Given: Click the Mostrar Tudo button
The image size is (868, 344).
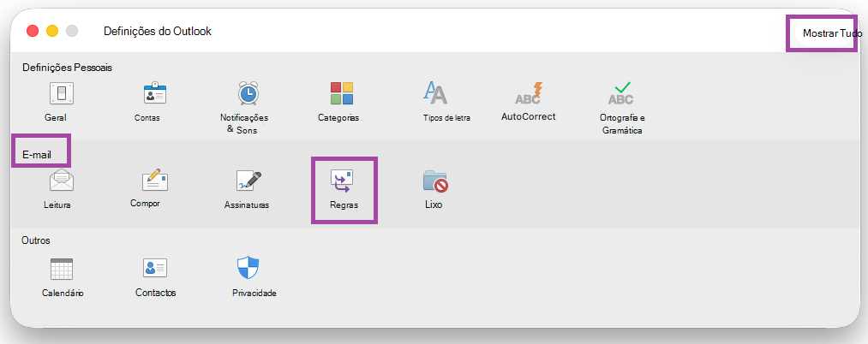Looking at the screenshot, I should [832, 33].
